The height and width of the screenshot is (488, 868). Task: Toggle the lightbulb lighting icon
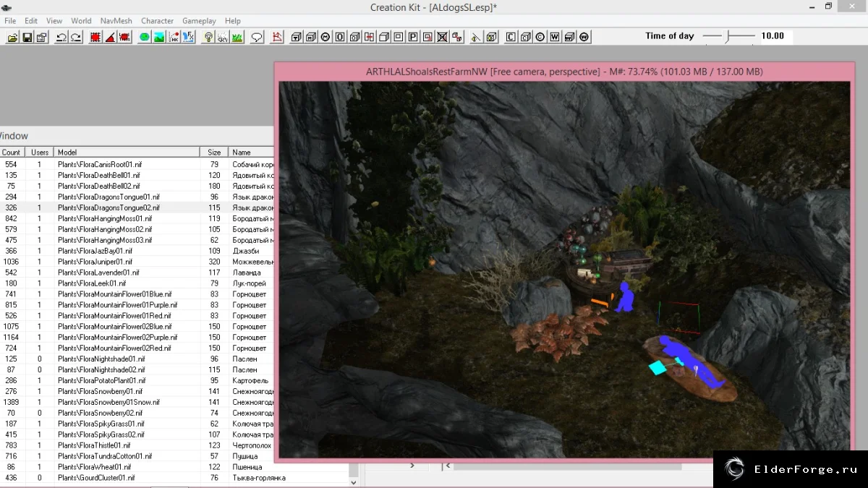pyautogui.click(x=208, y=37)
